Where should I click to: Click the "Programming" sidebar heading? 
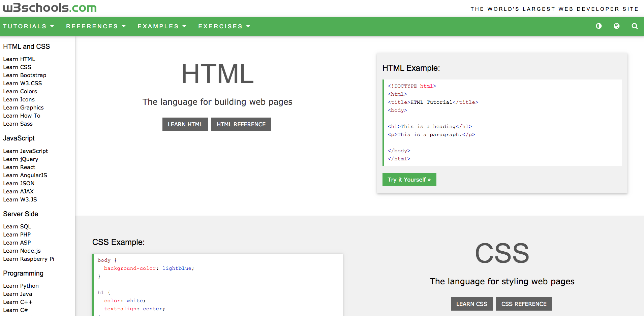tap(23, 273)
